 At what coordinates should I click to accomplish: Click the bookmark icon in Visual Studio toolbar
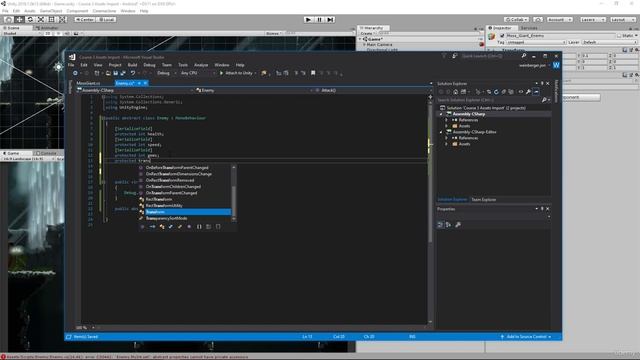[x=313, y=73]
